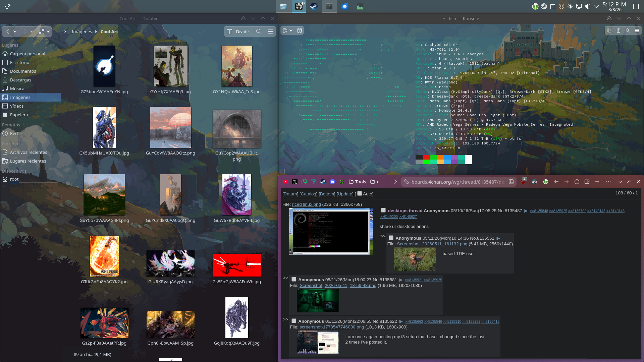Open Escritorio in the places panel

(31, 62)
